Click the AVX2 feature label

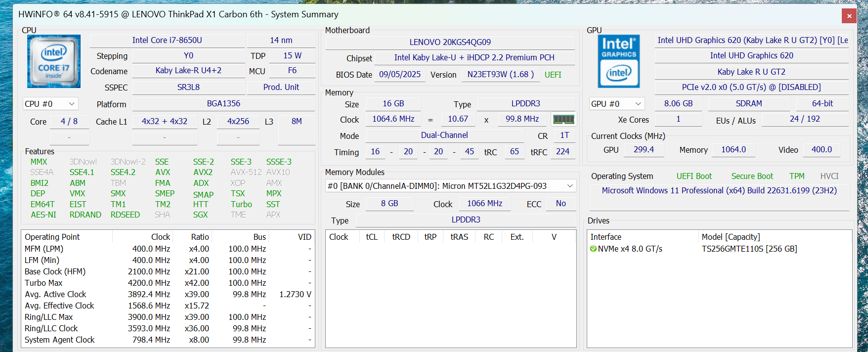[203, 173]
